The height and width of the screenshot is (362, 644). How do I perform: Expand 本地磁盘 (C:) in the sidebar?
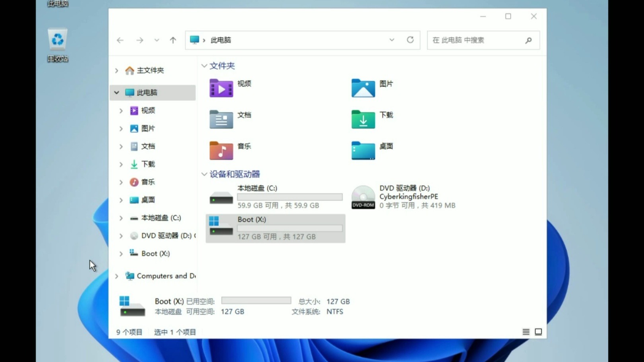121,218
